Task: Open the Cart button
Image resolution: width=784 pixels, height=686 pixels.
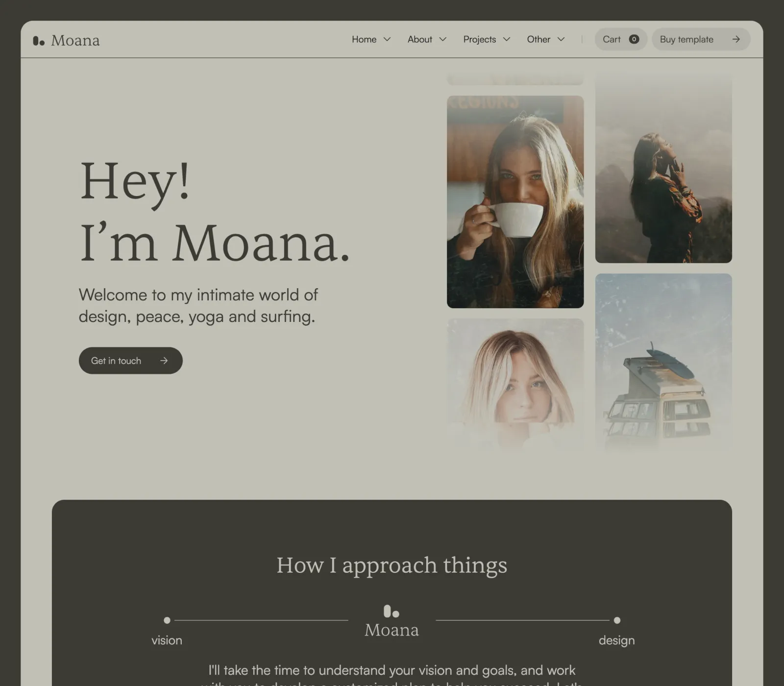Action: (x=621, y=39)
